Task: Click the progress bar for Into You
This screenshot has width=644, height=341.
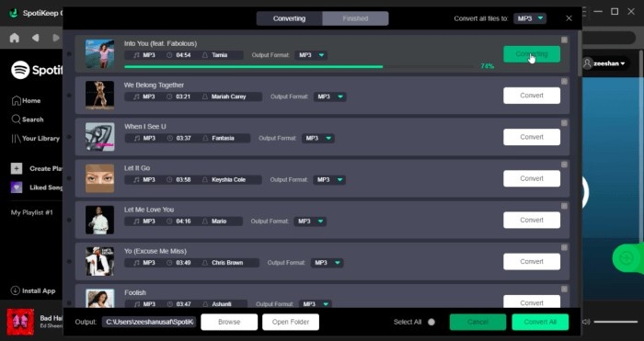Action: click(x=299, y=66)
